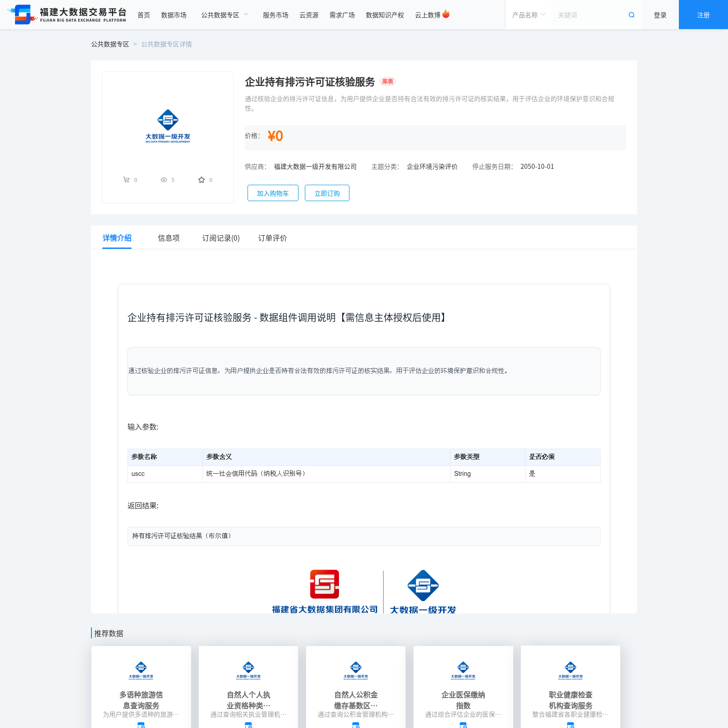Open 需求广场 nav item
The height and width of the screenshot is (728, 728).
click(x=342, y=15)
